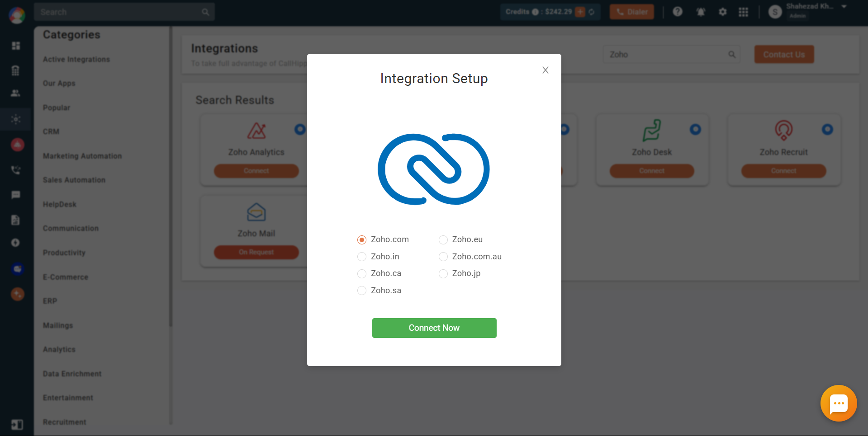This screenshot has height=436, width=868.
Task: Open the Popular category
Action: pos(57,108)
